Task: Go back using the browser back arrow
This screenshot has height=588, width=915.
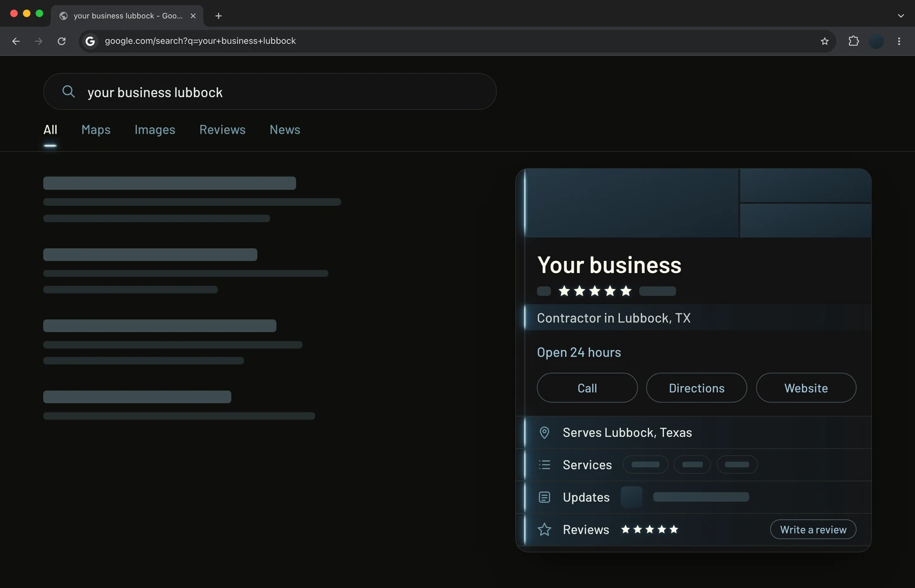Action: pyautogui.click(x=16, y=41)
